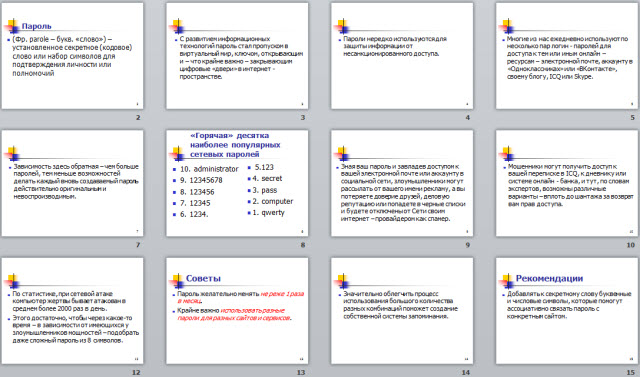Click '1. qwerty' in slide 8 list
640x377 pixels.
pos(268,213)
